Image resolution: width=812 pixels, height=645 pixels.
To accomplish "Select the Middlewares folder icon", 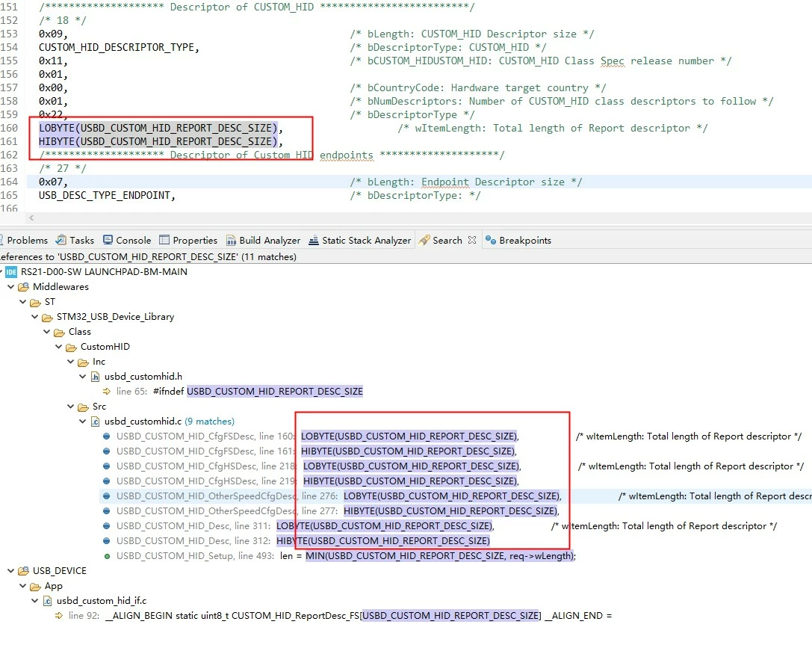I will [x=23, y=287].
